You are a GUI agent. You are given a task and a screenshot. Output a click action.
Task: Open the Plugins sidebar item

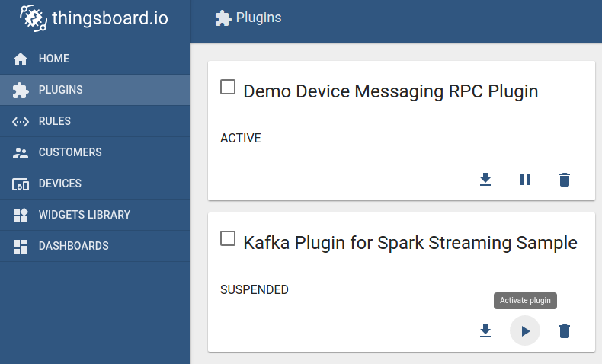60,90
